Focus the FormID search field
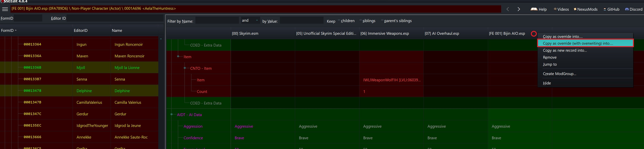 28,18
